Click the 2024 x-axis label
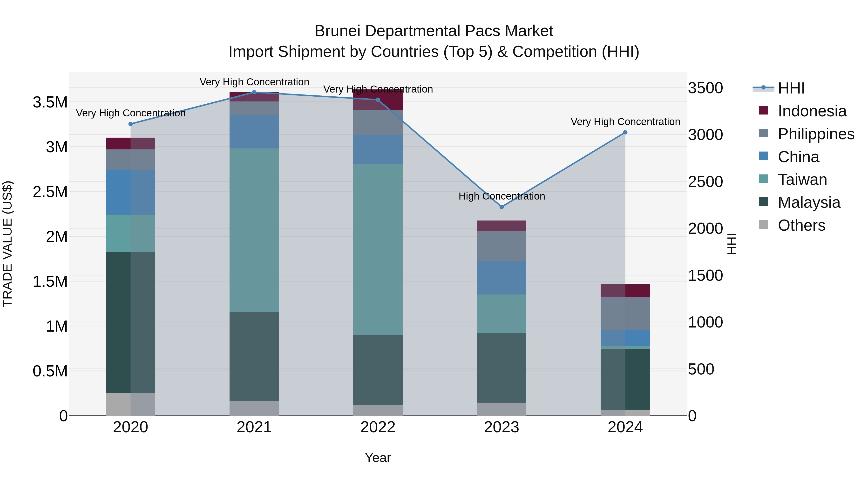 [x=625, y=427]
